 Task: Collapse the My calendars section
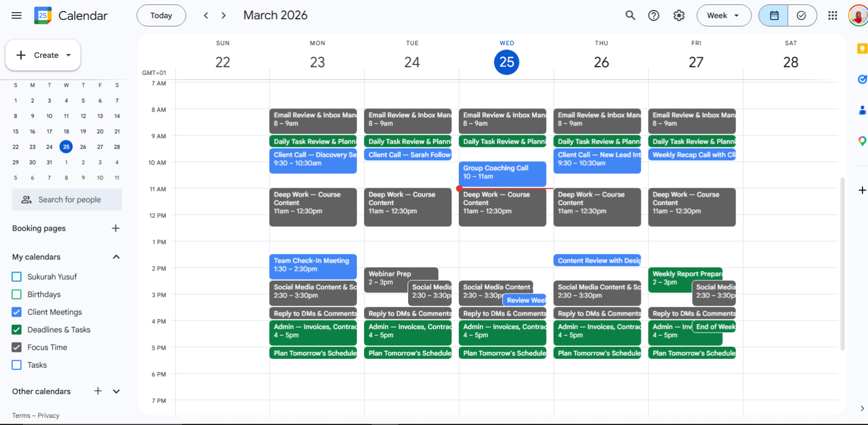(116, 257)
